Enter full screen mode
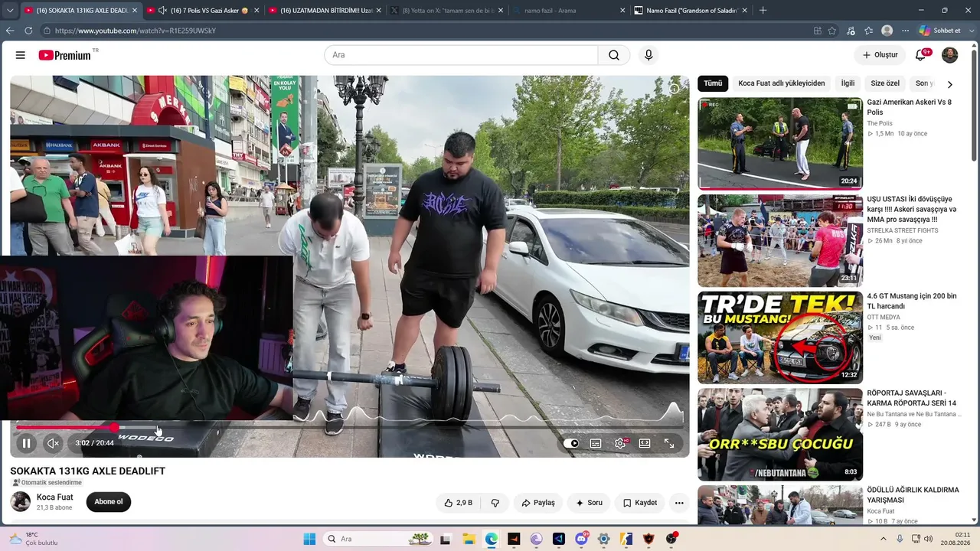Viewport: 980px width, 551px height. (x=669, y=443)
